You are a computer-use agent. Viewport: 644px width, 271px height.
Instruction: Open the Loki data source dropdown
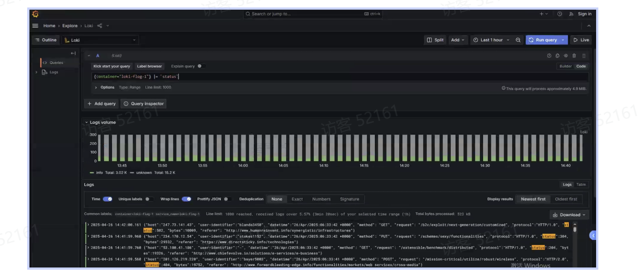pyautogui.click(x=100, y=40)
